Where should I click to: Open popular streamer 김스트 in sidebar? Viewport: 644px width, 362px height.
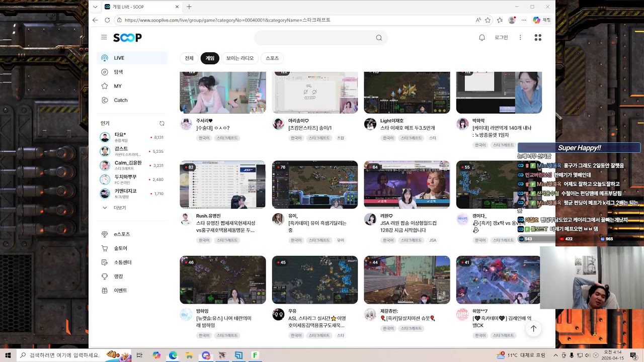click(132, 151)
